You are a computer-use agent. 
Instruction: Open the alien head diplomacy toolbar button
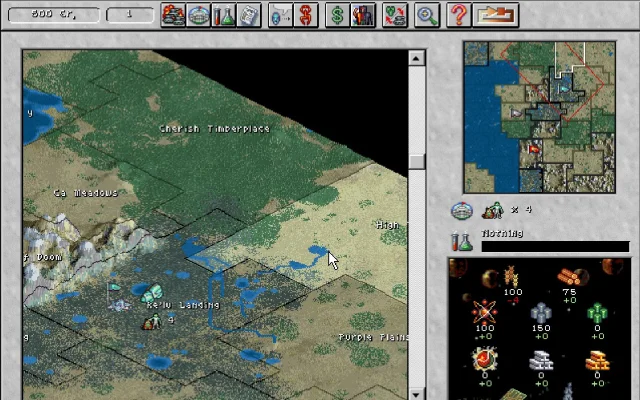(280, 16)
